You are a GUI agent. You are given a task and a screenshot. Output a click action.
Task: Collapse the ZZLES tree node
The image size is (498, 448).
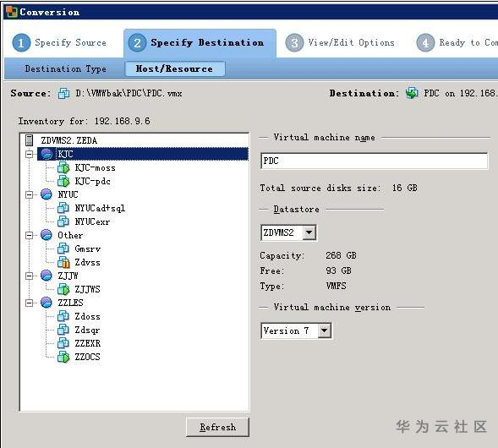[x=30, y=303]
